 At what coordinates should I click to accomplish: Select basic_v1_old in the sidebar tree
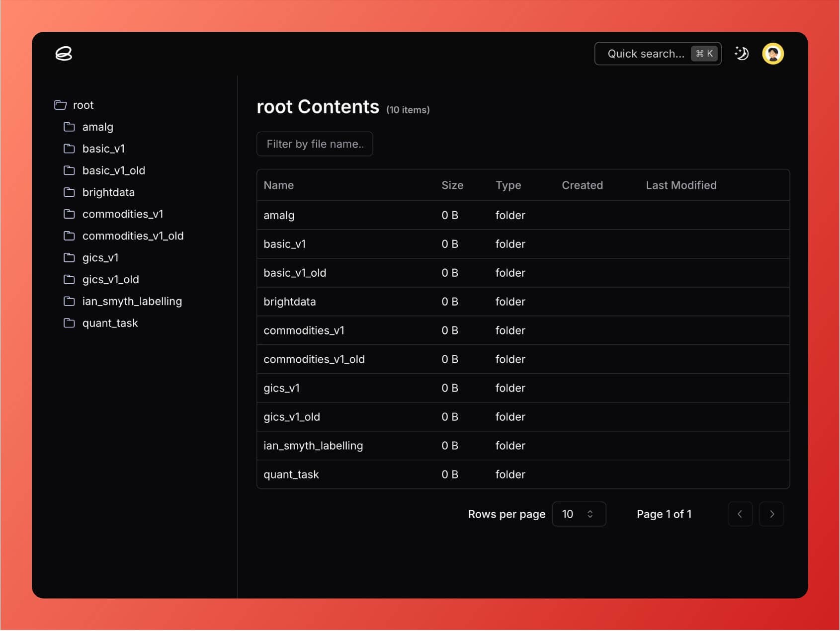pos(113,170)
